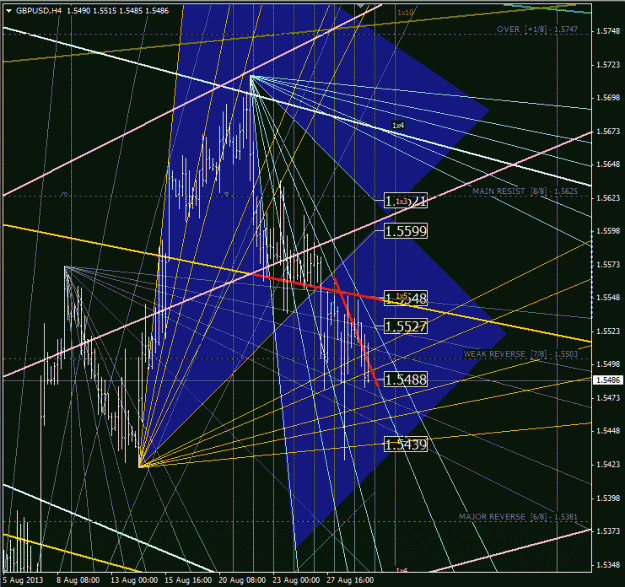Screen dimensions: 625x587
Task: Click 1.5748 on the price scale
Action: [608, 31]
